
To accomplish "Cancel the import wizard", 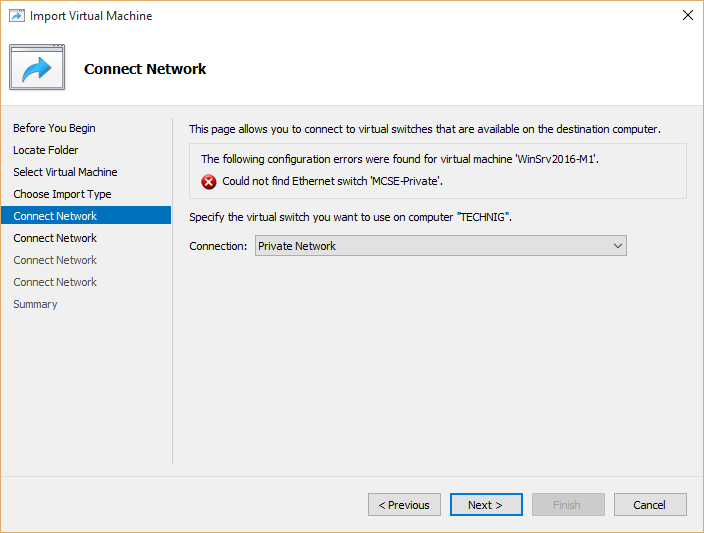I will pyautogui.click(x=650, y=505).
